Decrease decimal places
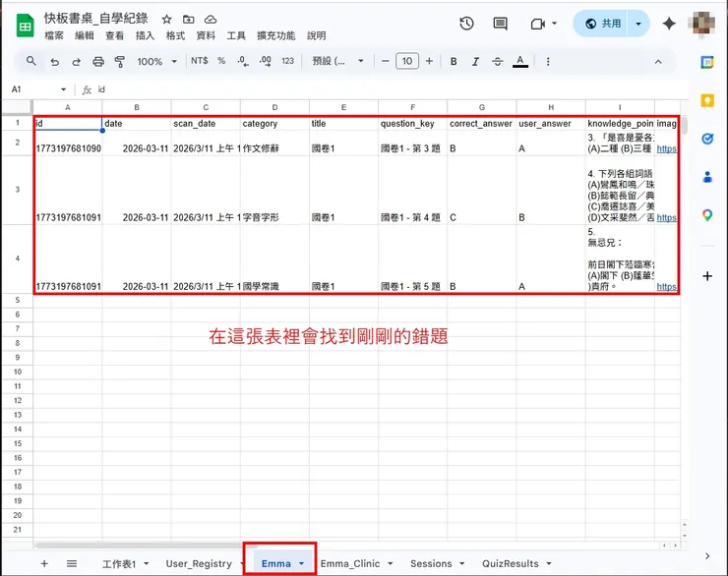The height and width of the screenshot is (576, 728). (243, 61)
